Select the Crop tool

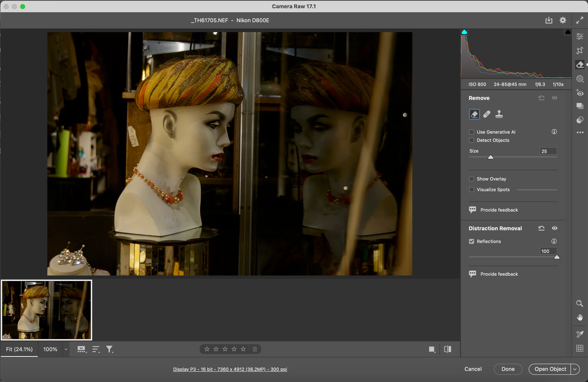point(580,51)
